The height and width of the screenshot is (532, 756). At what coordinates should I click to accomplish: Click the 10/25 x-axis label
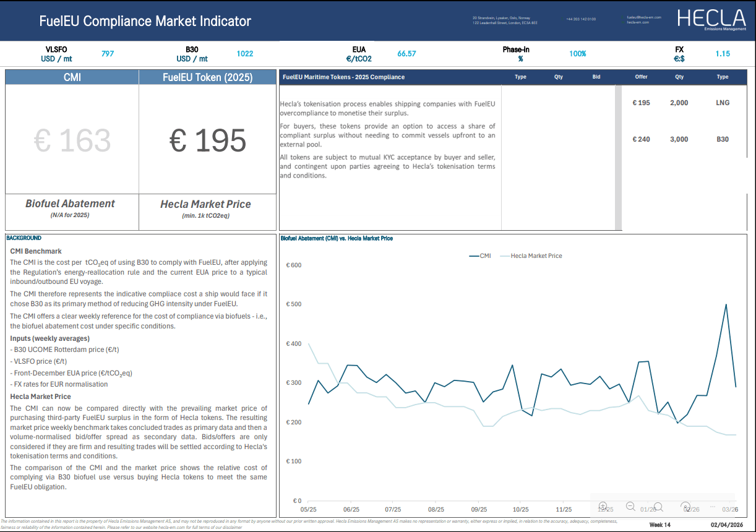521,510
